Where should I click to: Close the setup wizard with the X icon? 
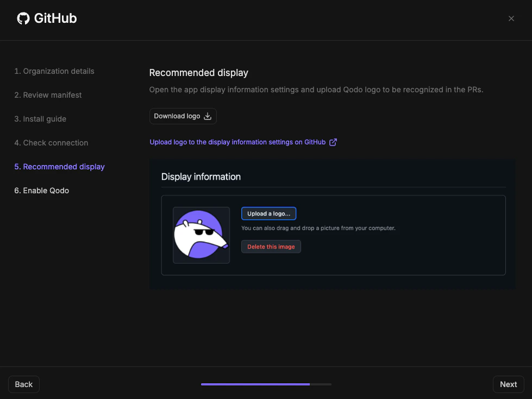[511, 18]
